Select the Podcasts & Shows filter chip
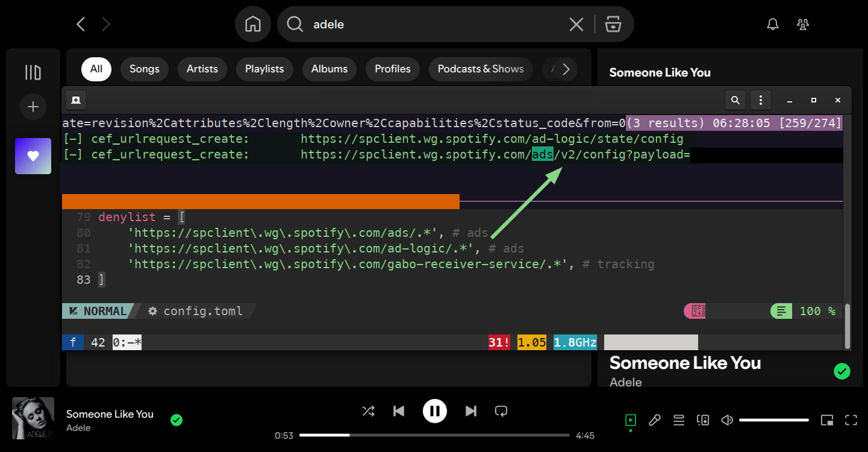Viewport: 868px width, 452px height. click(x=481, y=69)
